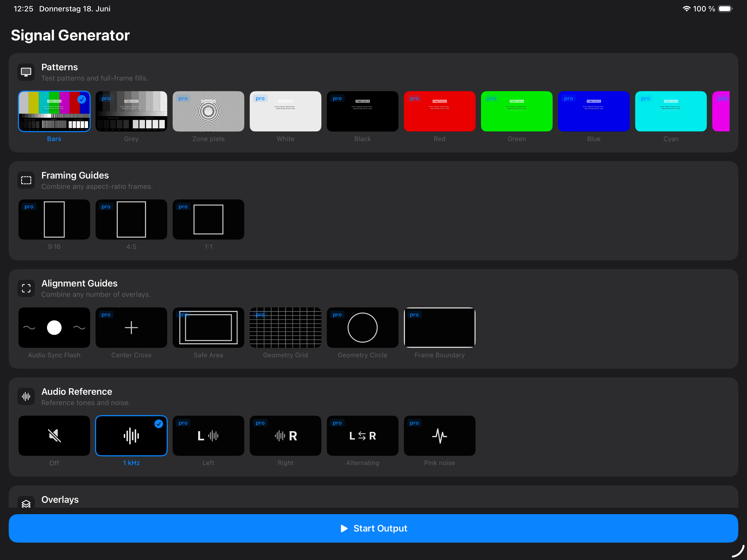Click the pro badge on Pink noise
The width and height of the screenshot is (747, 560).
(x=414, y=423)
